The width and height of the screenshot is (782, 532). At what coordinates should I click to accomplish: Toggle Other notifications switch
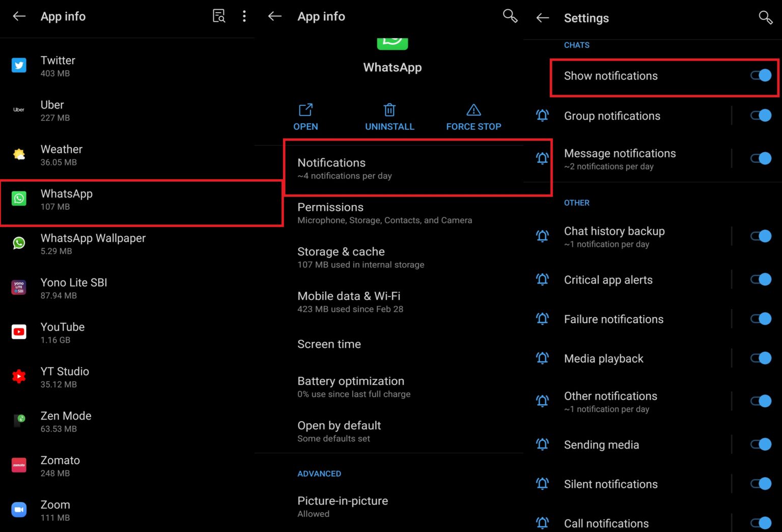tap(761, 401)
